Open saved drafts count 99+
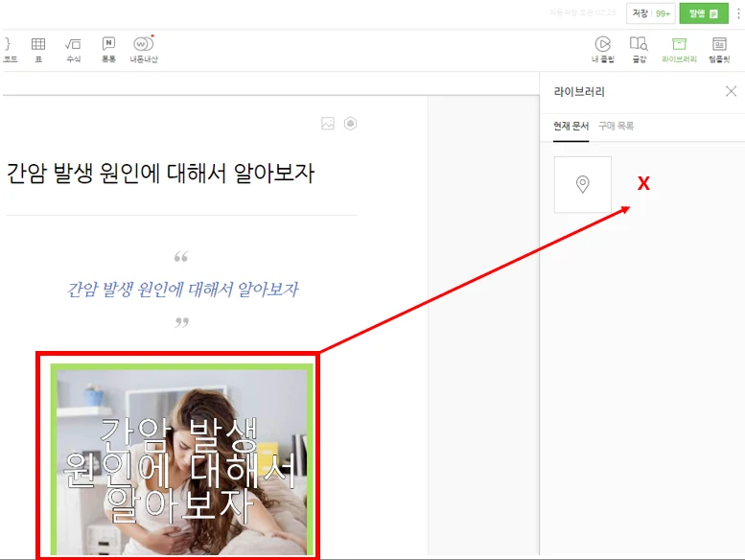 pos(663,13)
